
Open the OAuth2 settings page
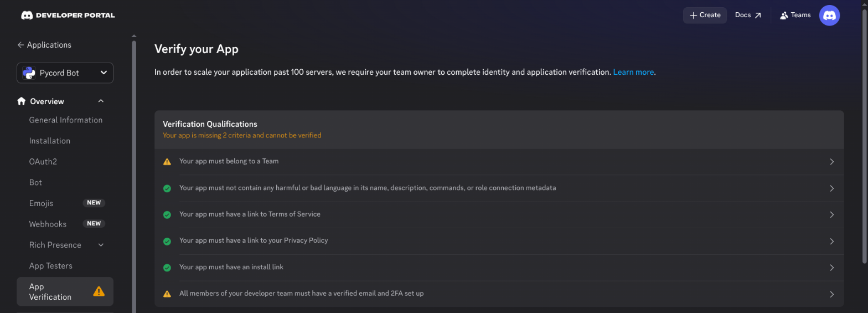pyautogui.click(x=43, y=162)
